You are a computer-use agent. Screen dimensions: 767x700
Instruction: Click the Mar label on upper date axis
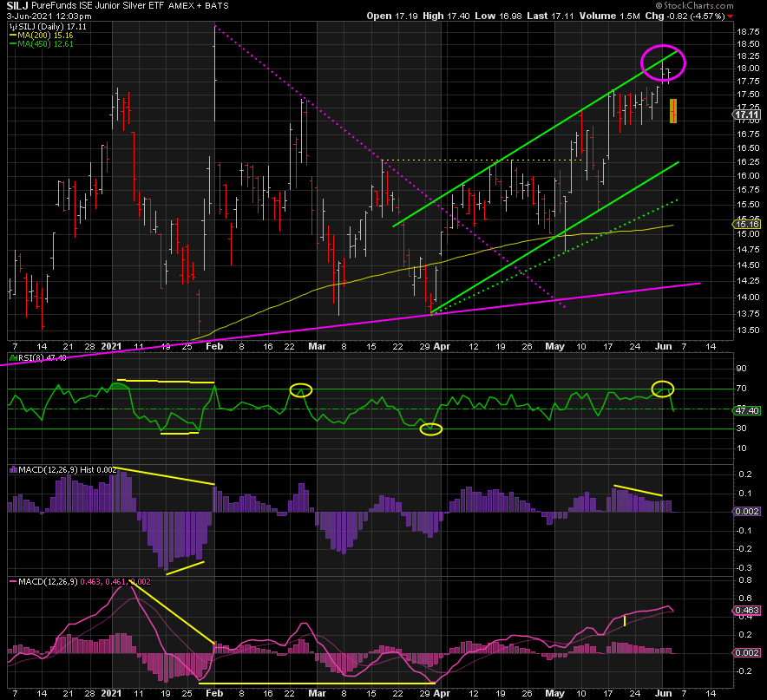(317, 346)
